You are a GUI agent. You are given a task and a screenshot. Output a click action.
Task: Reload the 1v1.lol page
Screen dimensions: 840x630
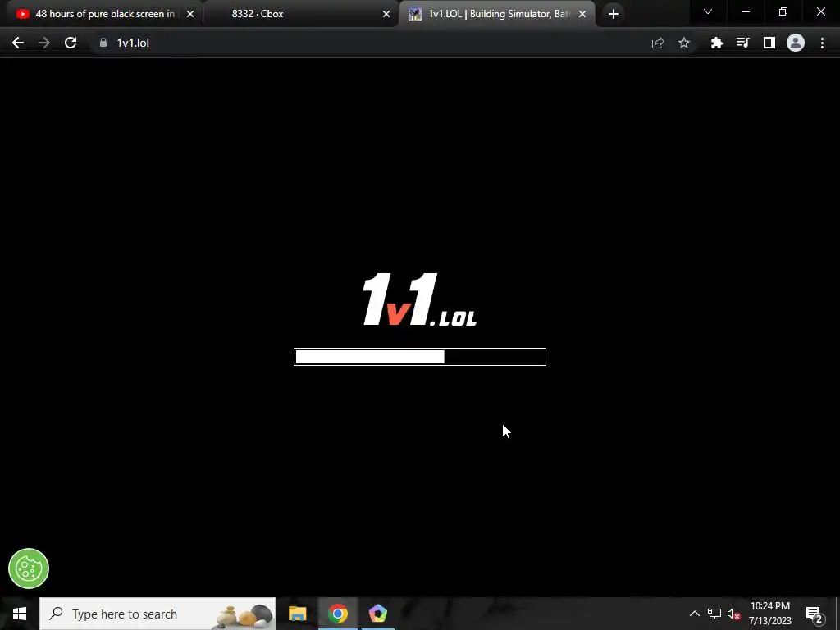pyautogui.click(x=71, y=43)
